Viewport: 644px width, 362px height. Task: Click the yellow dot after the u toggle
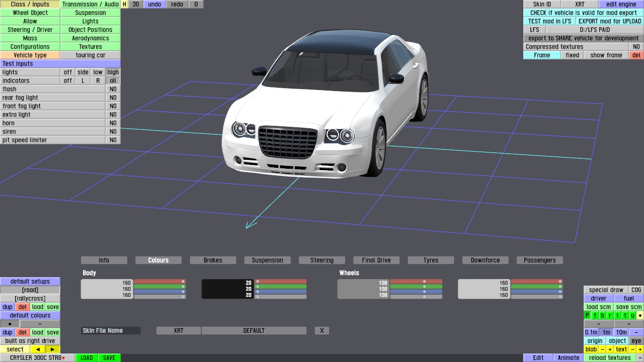[640, 315]
